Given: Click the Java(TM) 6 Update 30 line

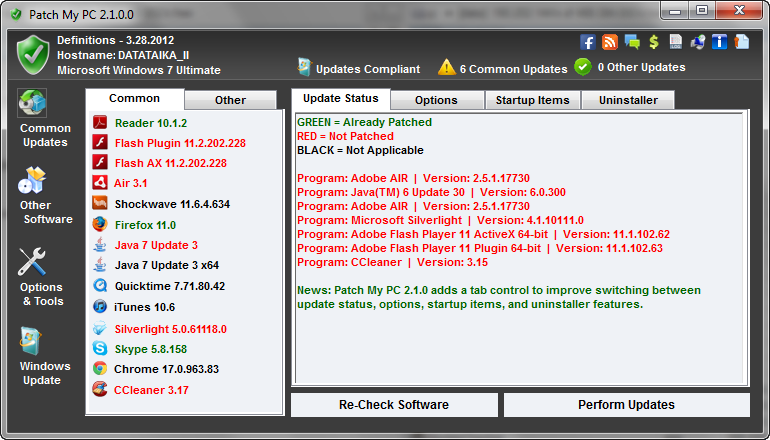Looking at the screenshot, I should pyautogui.click(x=431, y=192).
